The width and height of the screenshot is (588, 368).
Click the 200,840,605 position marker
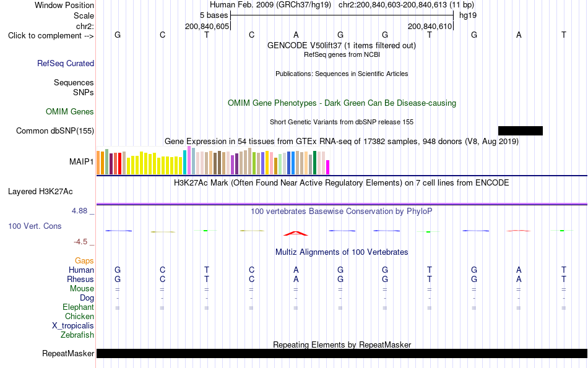(207, 26)
